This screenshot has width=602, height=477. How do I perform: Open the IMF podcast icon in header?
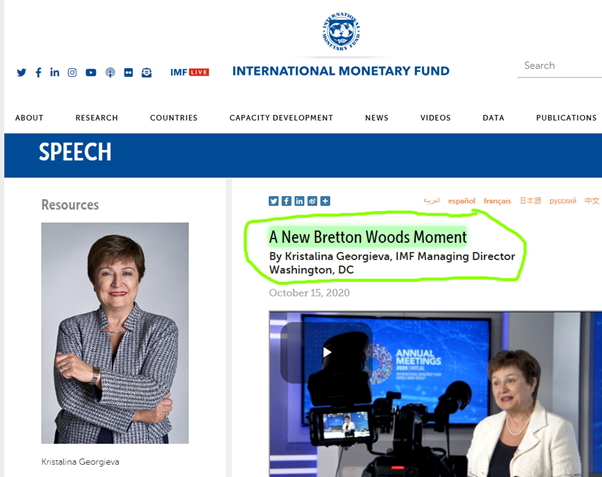pos(110,73)
